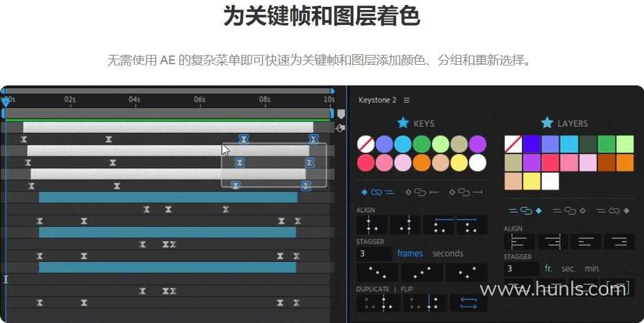Align keys to line on left dots

[372, 224]
